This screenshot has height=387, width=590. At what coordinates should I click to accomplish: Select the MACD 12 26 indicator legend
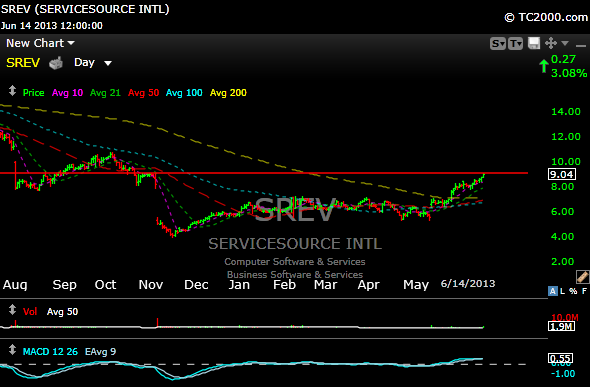point(50,352)
